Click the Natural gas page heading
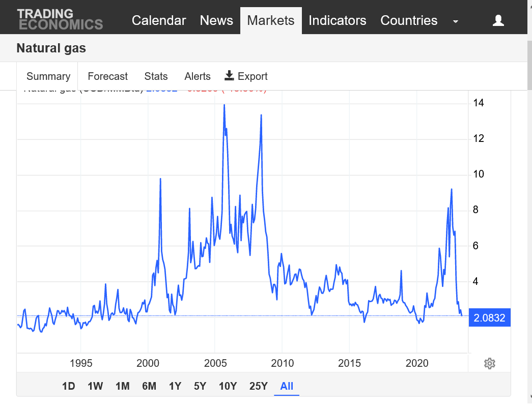Image resolution: width=532 pixels, height=407 pixels. pos(51,48)
